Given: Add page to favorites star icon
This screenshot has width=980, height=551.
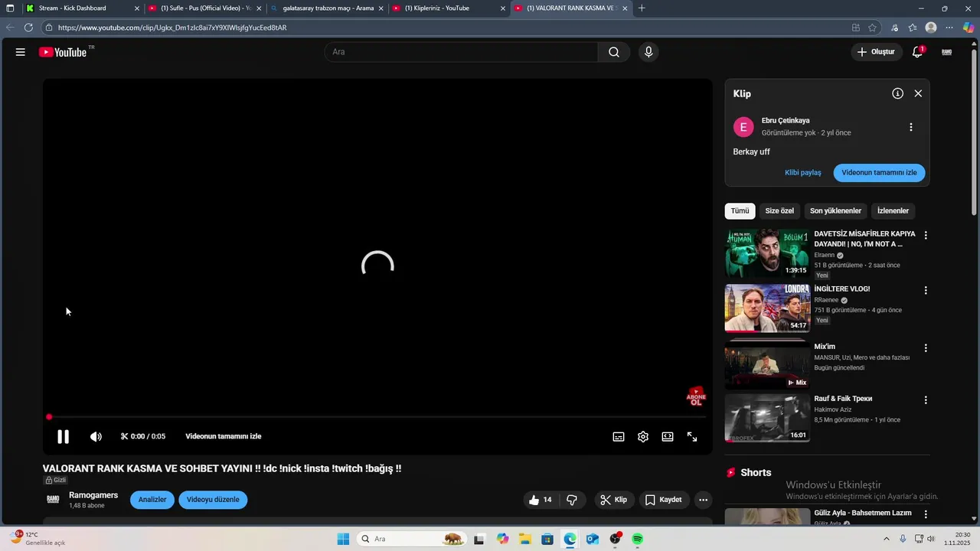Looking at the screenshot, I should [x=872, y=28].
